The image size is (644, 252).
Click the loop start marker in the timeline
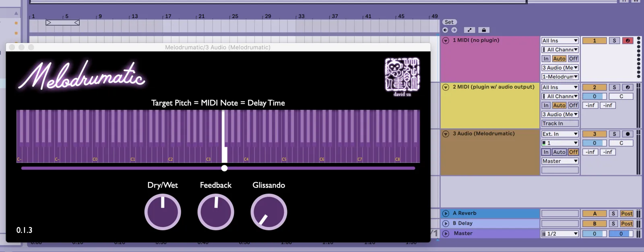(x=48, y=23)
